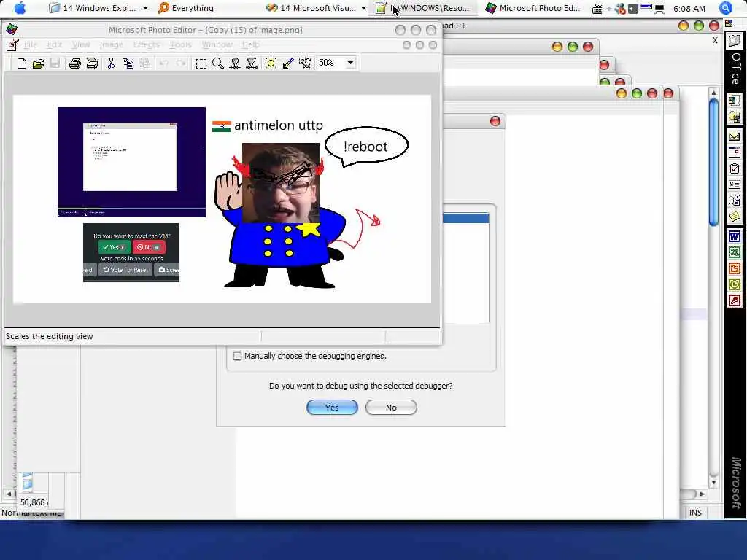
Task: Click the Notepad++ vertical scrollbar thumb
Action: point(713,161)
